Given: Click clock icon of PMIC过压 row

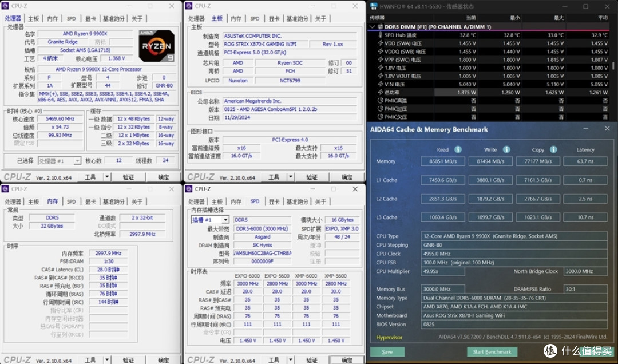Looking at the screenshot, I should (x=381, y=108).
